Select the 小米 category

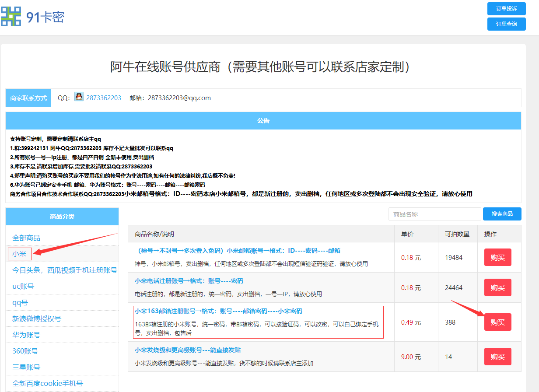click(19, 254)
